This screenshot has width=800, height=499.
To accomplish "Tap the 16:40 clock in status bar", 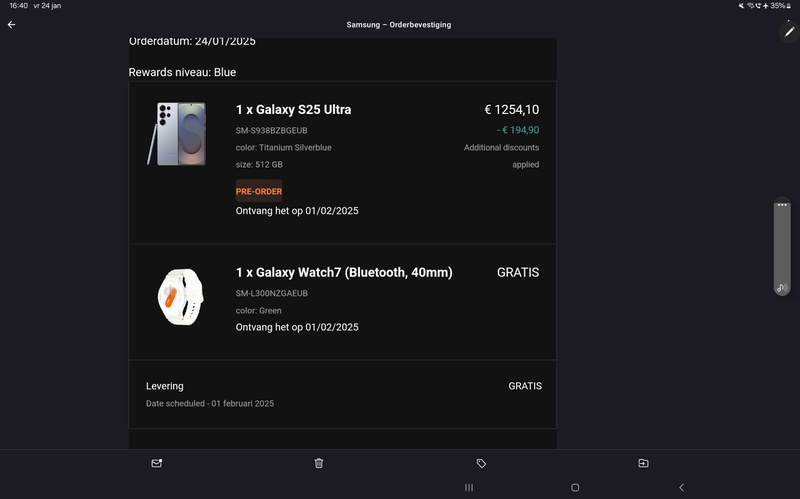I will tap(18, 6).
